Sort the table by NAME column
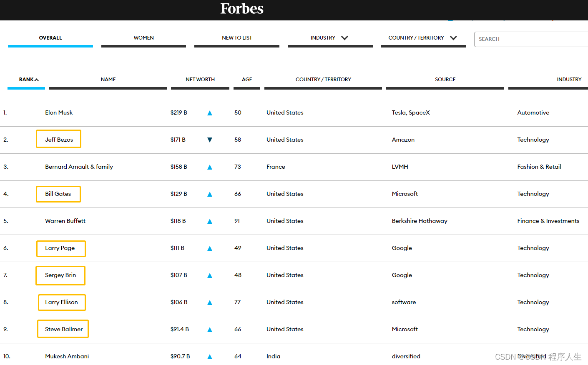This screenshot has width=588, height=365. (x=108, y=80)
